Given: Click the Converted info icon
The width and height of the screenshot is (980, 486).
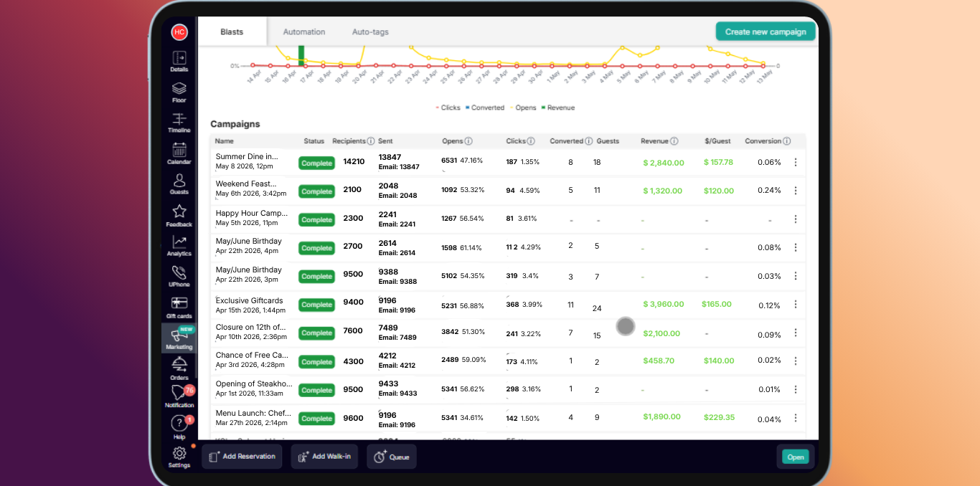Looking at the screenshot, I should (x=588, y=141).
